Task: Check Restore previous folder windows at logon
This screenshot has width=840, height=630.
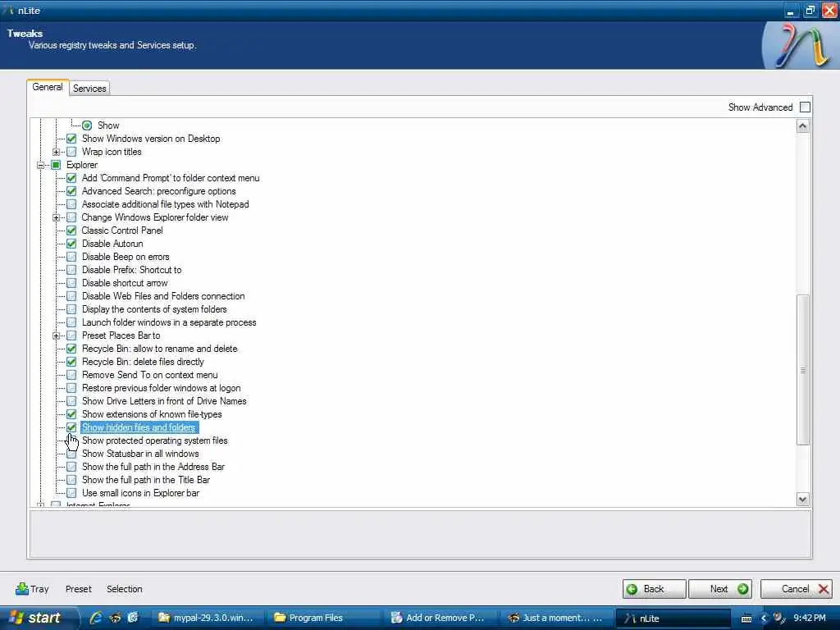Action: point(71,388)
